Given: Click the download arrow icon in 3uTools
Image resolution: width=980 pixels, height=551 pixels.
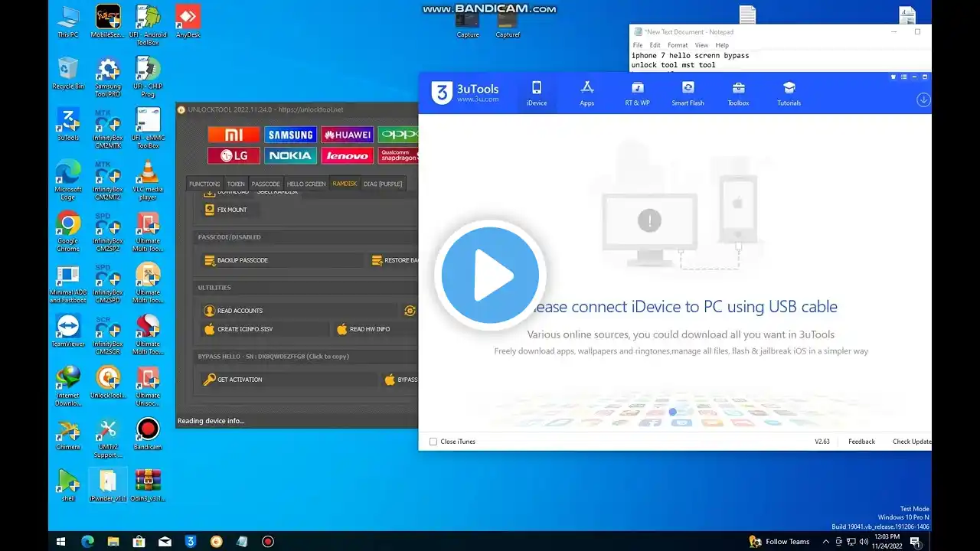Looking at the screenshot, I should click(x=923, y=99).
